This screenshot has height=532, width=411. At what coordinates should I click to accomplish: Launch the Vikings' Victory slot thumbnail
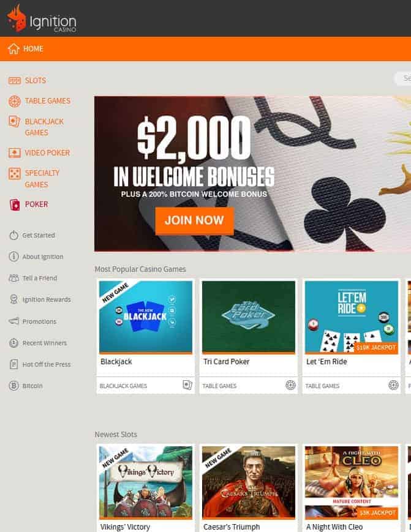click(x=146, y=482)
